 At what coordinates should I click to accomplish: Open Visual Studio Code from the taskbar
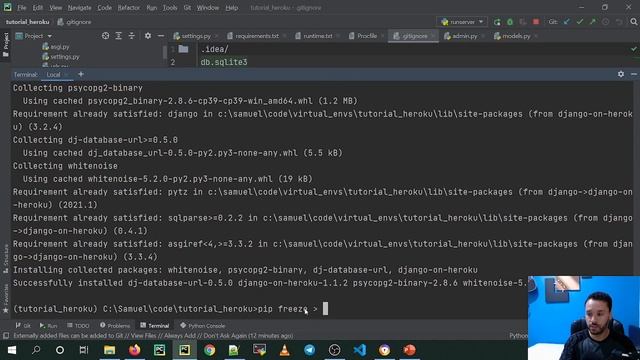pyautogui.click(x=360, y=350)
